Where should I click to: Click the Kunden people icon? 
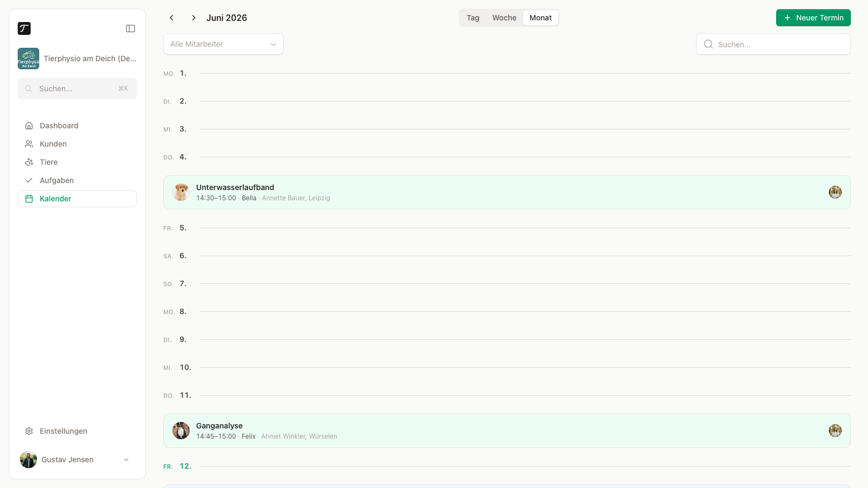coord(29,144)
